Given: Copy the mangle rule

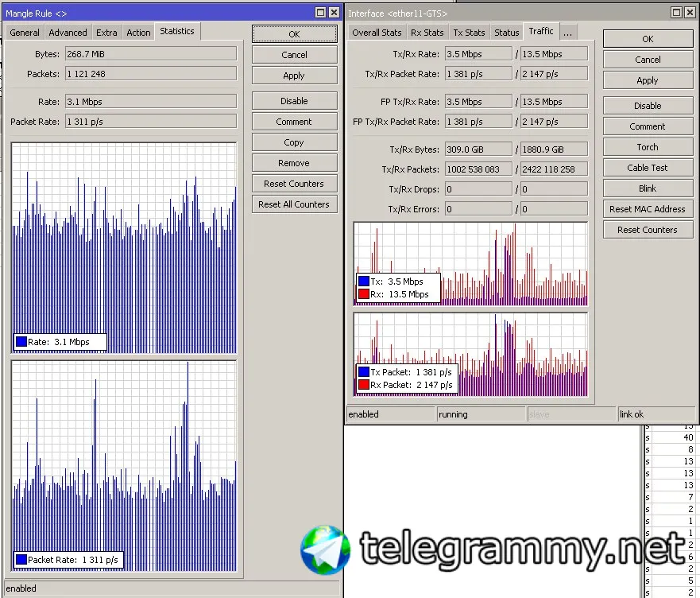Looking at the screenshot, I should (x=294, y=142).
